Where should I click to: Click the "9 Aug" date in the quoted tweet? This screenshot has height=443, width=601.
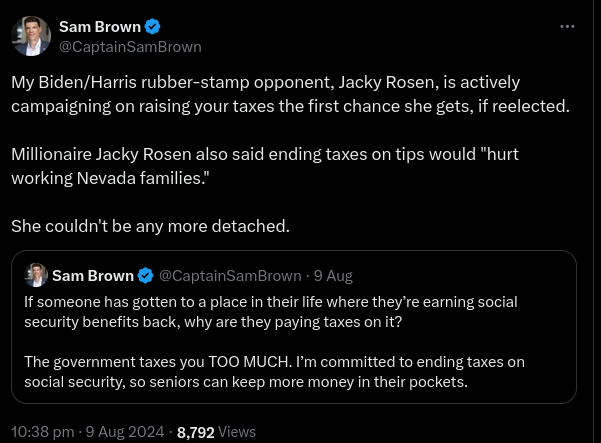333,275
